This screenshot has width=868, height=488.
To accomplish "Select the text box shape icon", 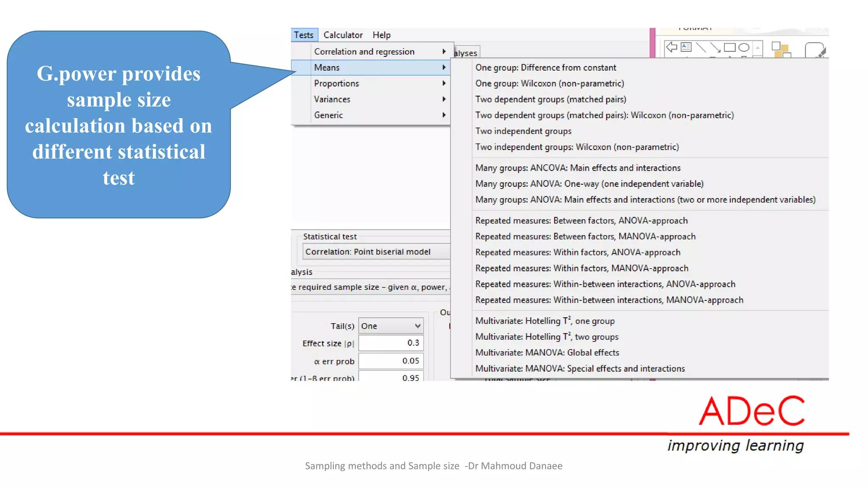I will tap(686, 47).
